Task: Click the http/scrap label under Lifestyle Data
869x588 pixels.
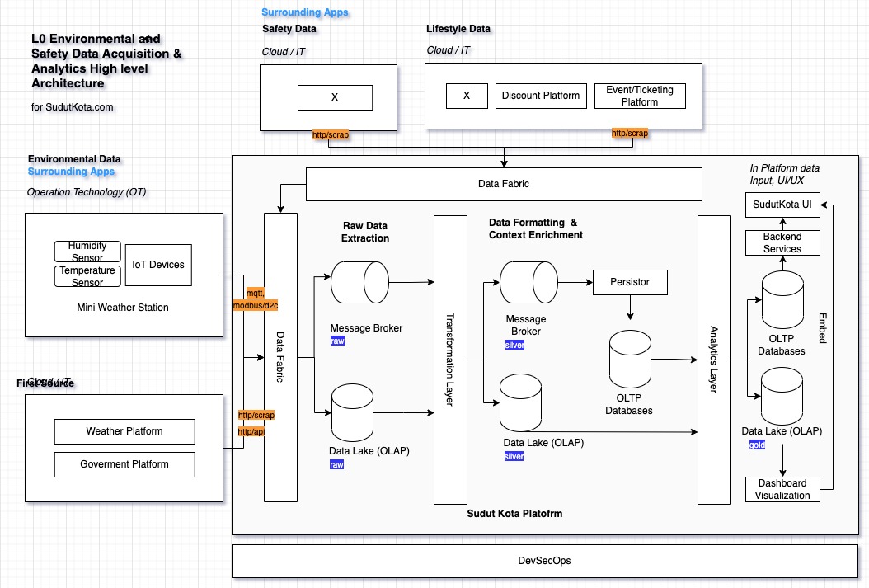Action: (630, 133)
